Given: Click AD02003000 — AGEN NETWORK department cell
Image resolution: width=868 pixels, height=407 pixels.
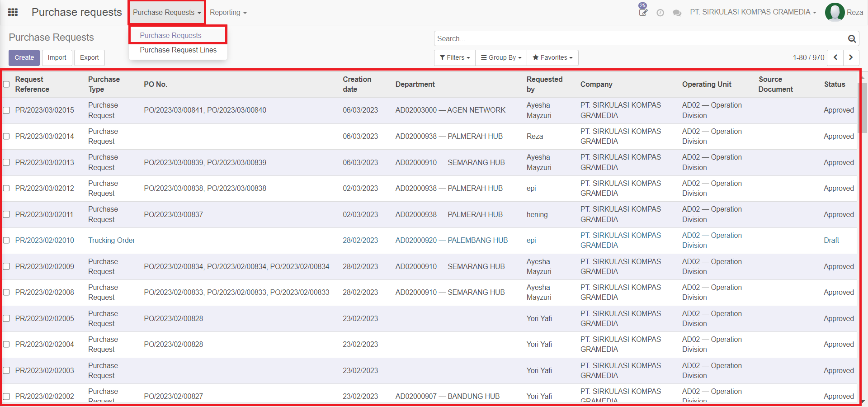Looking at the screenshot, I should 450,110.
